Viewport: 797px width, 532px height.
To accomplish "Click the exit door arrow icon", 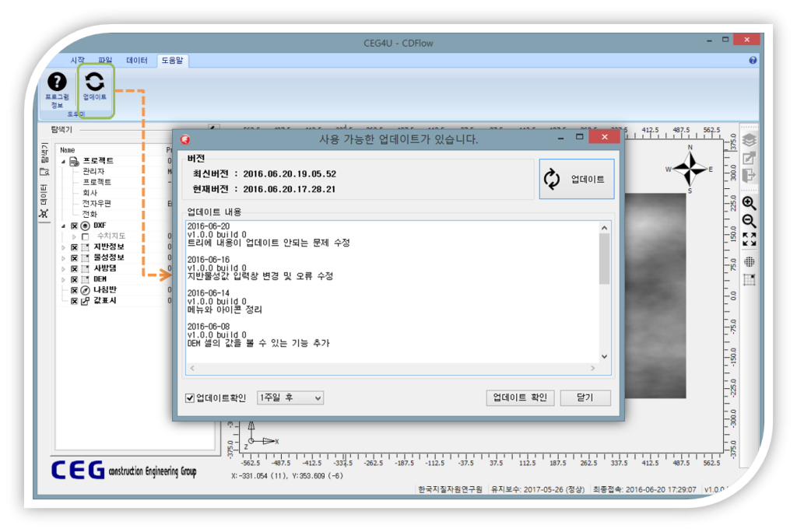I will click(750, 175).
